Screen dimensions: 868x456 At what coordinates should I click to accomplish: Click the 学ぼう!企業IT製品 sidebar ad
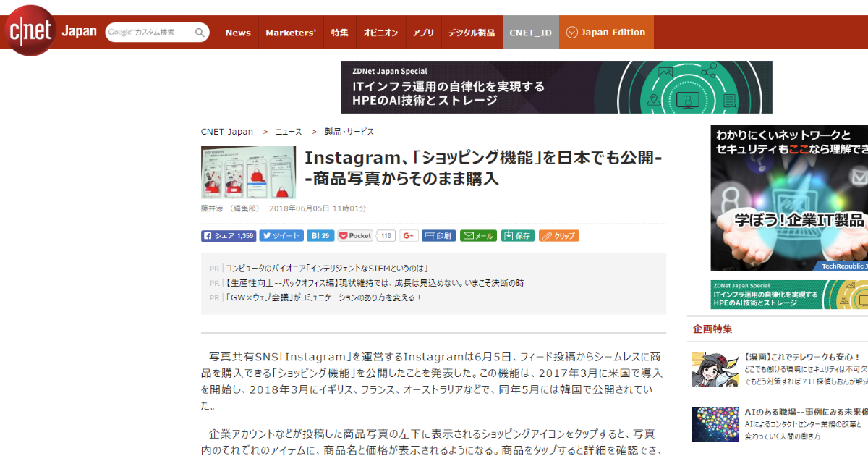tap(789, 198)
